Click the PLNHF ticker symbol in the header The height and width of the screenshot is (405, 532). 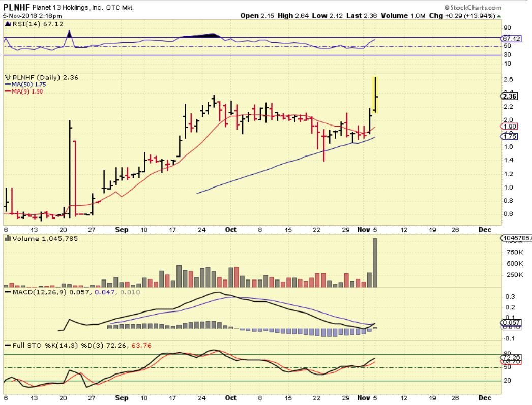pos(17,7)
